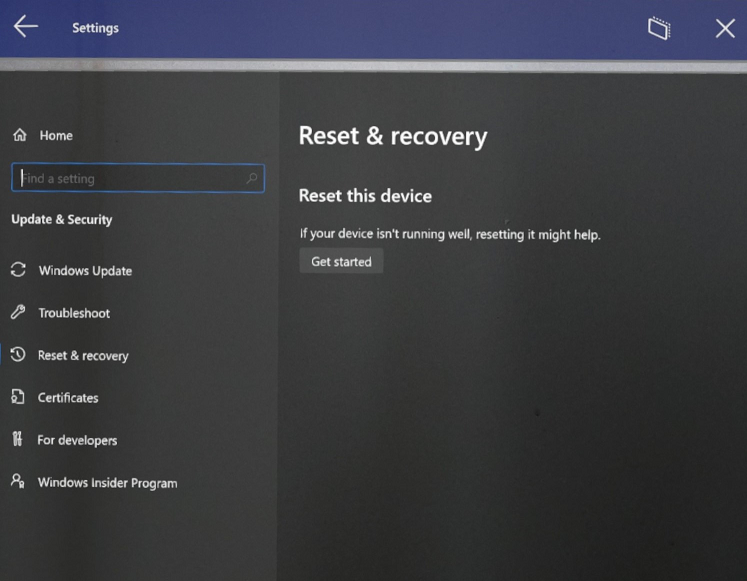Close the Settings window
The width and height of the screenshot is (747, 581).
[x=725, y=29]
